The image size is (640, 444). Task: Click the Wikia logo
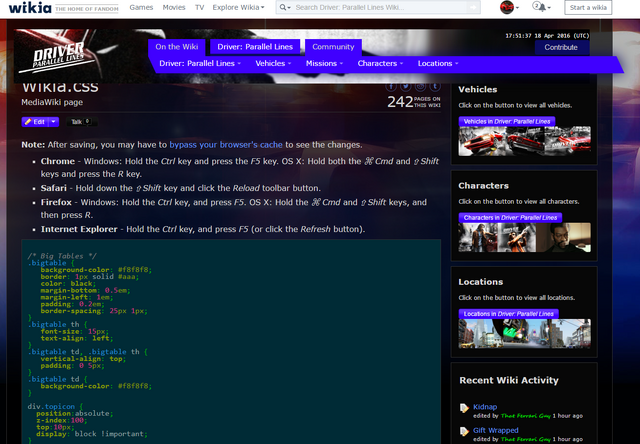click(x=30, y=7)
